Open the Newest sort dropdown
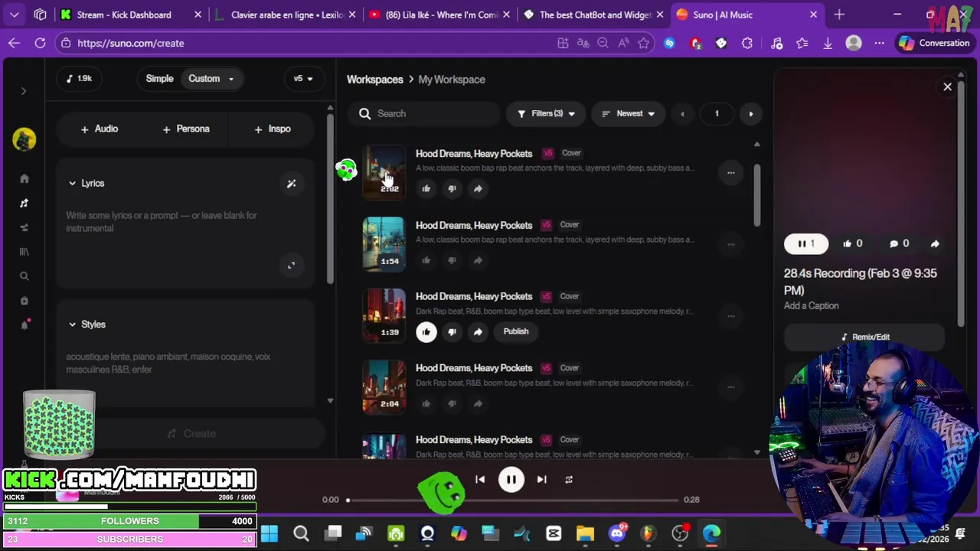This screenshot has height=551, width=980. [628, 113]
